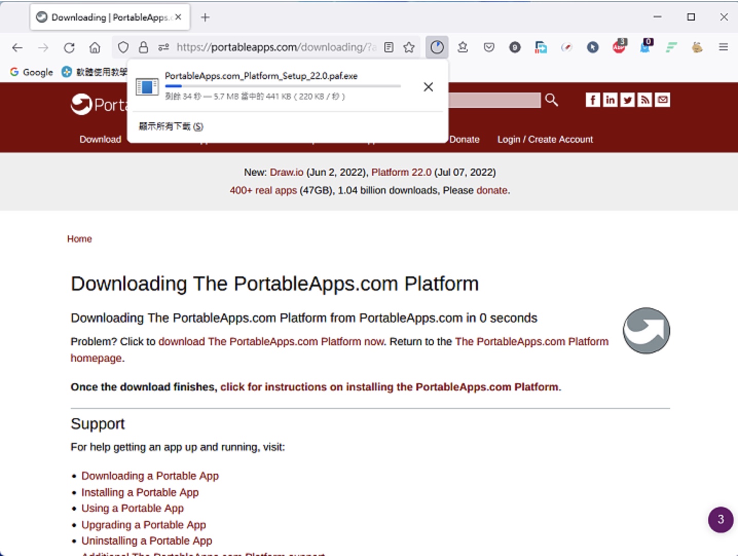Open Installing a Portable App link
Image resolution: width=738 pixels, height=560 pixels.
coord(140,492)
